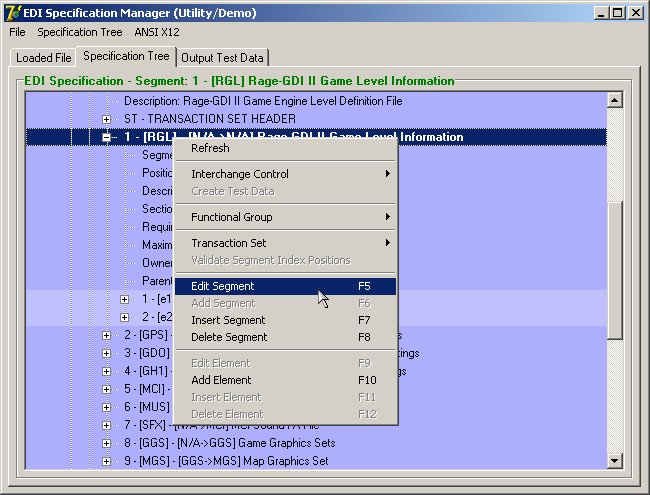Expand the 5 - [MCI] segment node
The image size is (650, 495).
tap(107, 389)
